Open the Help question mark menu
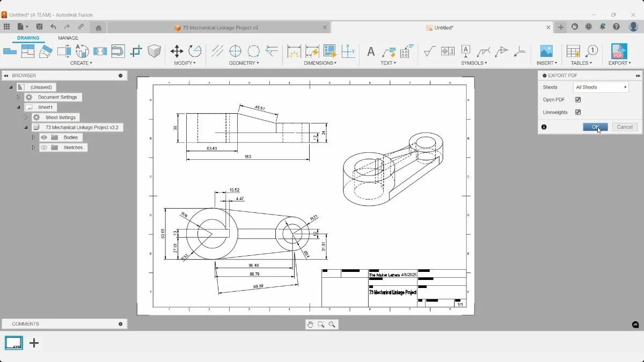The image size is (644, 362). (617, 27)
